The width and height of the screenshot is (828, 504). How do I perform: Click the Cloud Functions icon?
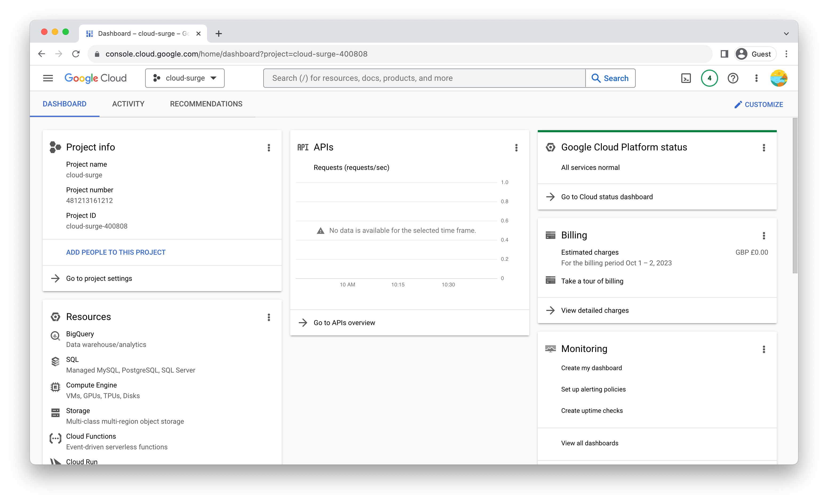click(55, 438)
